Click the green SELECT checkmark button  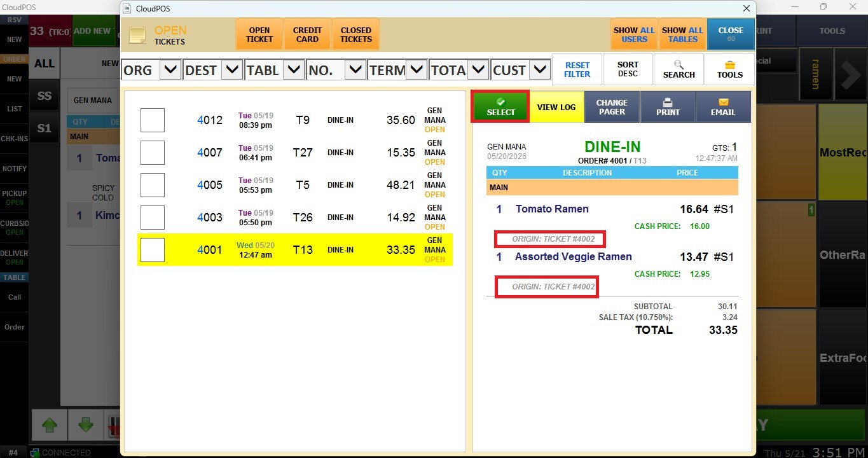point(500,106)
